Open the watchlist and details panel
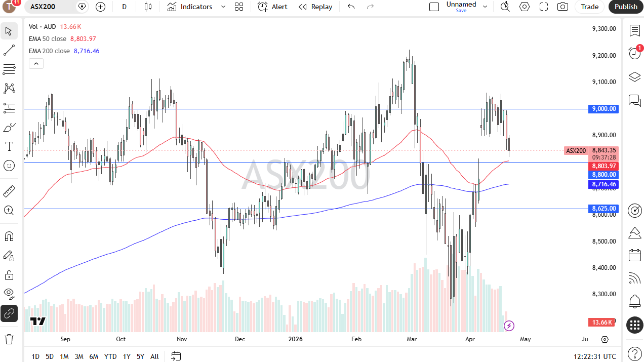Image resolution: width=644 pixels, height=362 pixels. (635, 31)
